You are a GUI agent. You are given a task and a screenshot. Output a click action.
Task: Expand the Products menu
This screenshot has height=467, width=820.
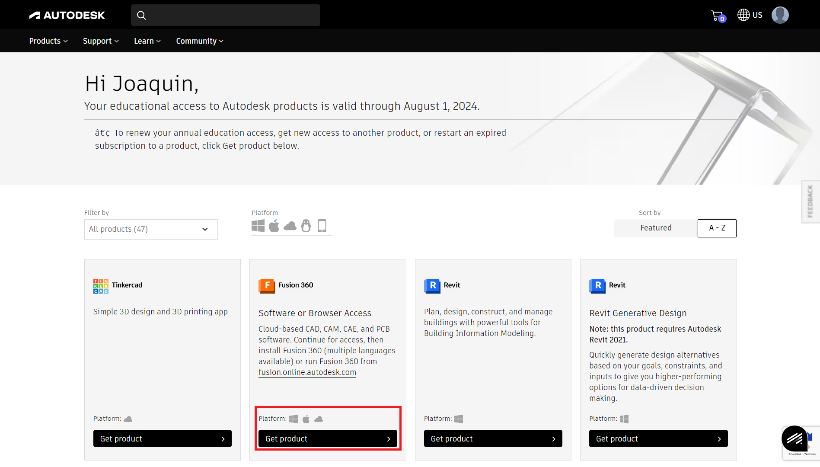[x=48, y=41]
